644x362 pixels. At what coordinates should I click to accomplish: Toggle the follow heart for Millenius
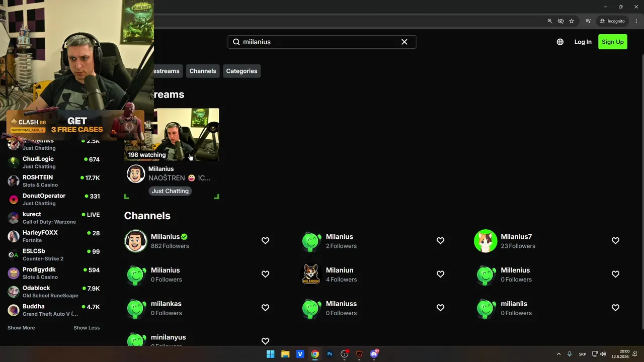(615, 274)
